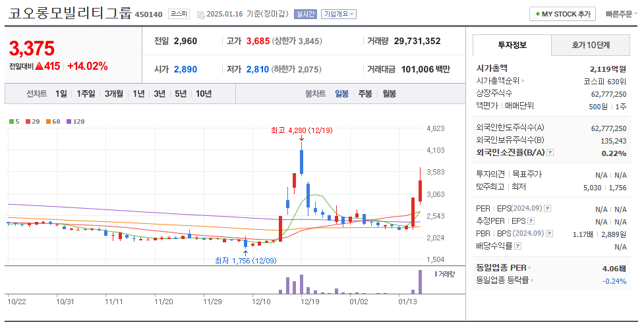
Task: Select 일봉 candlestick chart
Action: click(x=341, y=94)
